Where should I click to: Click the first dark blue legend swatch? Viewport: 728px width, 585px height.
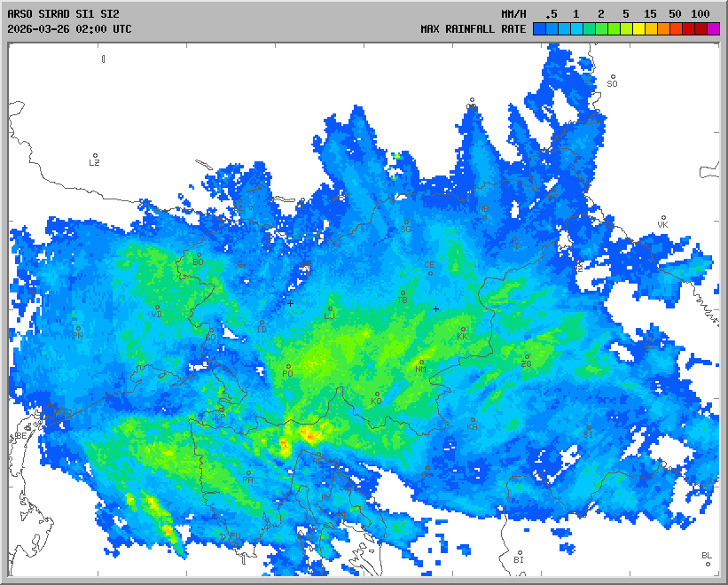pos(539,29)
